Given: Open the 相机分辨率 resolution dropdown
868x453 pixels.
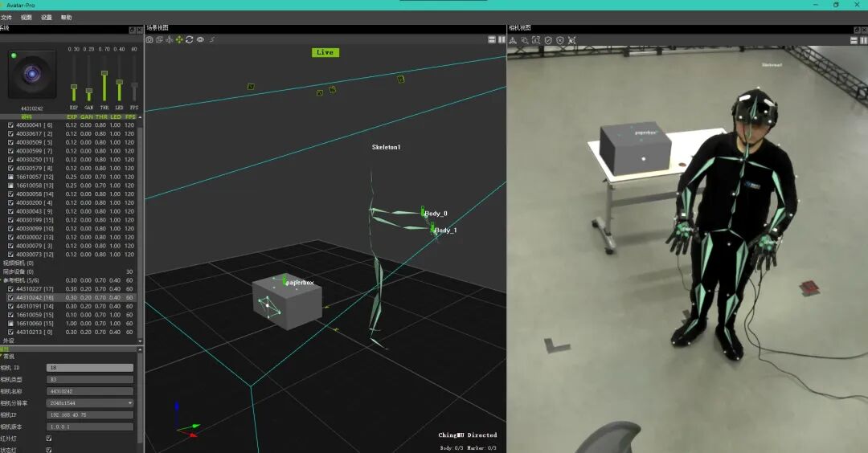Looking at the screenshot, I should 90,403.
